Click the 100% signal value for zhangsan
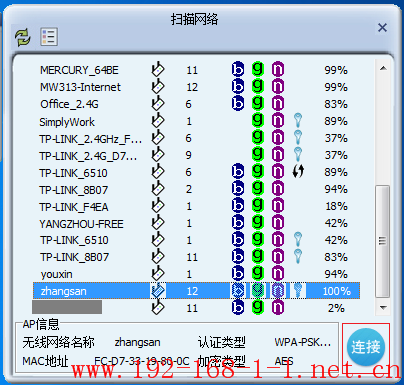 tap(337, 291)
